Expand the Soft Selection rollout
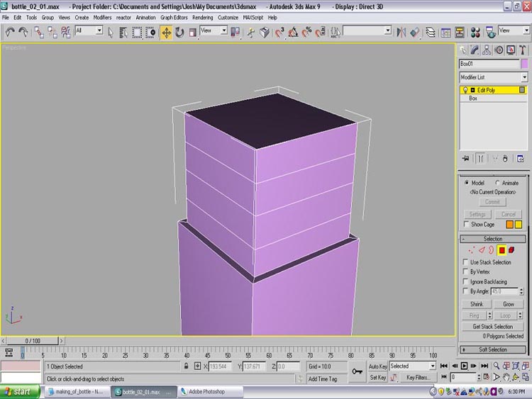The image size is (532, 399). click(x=493, y=349)
